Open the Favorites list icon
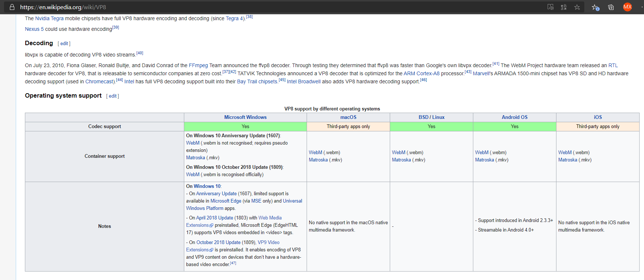The height and width of the screenshot is (280, 644). coord(595,7)
